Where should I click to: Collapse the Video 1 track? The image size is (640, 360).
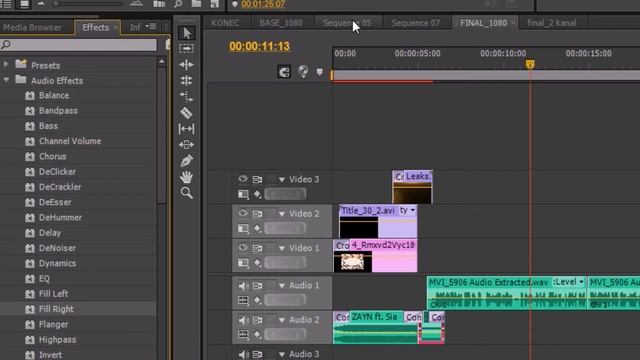pyautogui.click(x=282, y=248)
